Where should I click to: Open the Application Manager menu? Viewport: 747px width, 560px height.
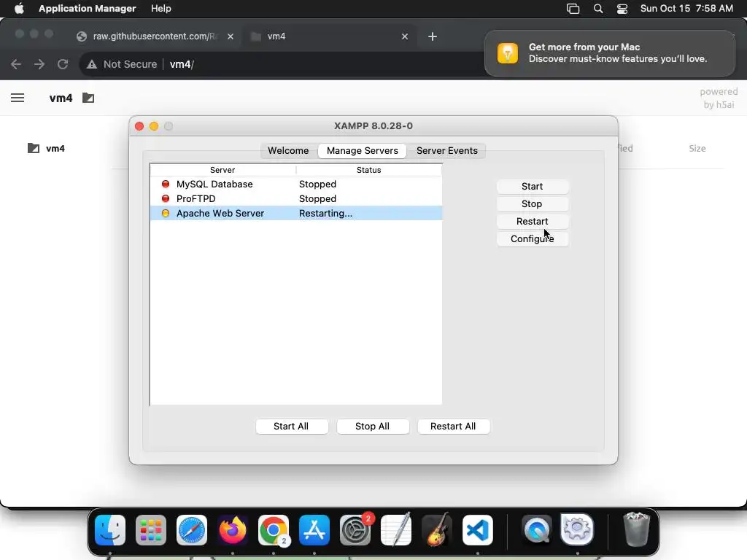point(88,9)
